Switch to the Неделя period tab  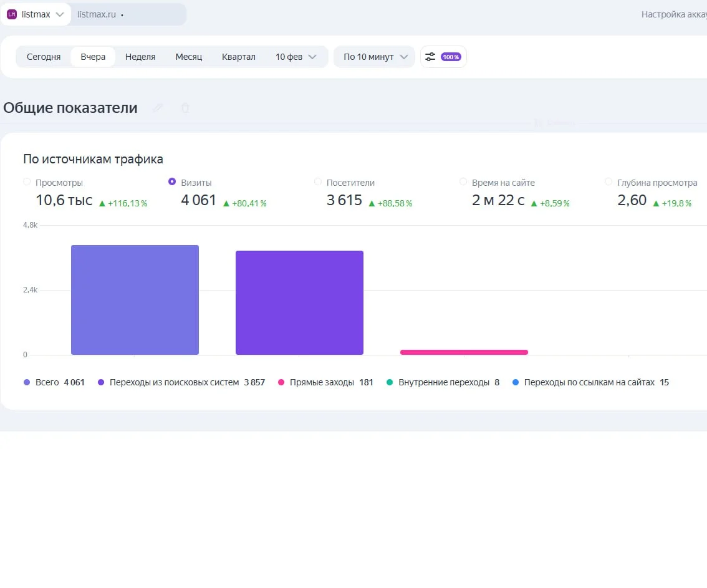click(140, 57)
